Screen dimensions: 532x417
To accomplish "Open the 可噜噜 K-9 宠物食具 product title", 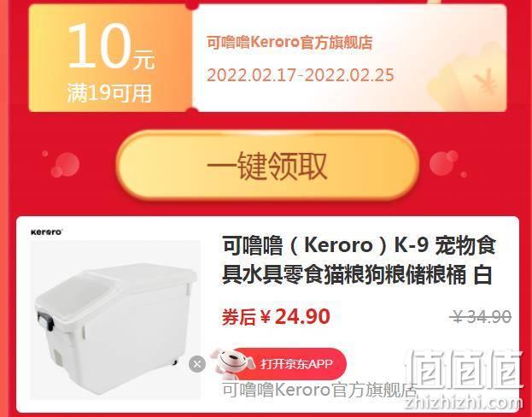I will pyautogui.click(x=359, y=261).
